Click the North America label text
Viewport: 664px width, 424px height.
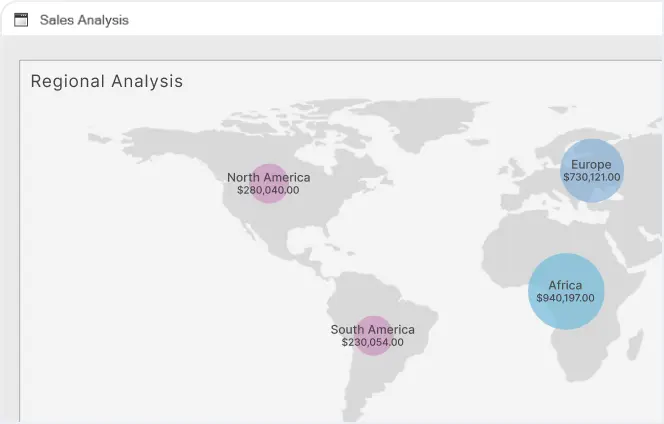(x=268, y=177)
